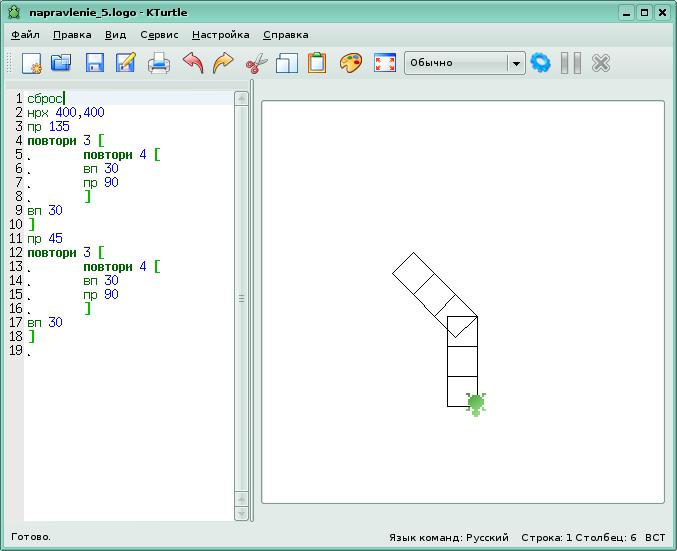This screenshot has height=551, width=677.
Task: Print the script via printer icon
Action: [x=159, y=63]
